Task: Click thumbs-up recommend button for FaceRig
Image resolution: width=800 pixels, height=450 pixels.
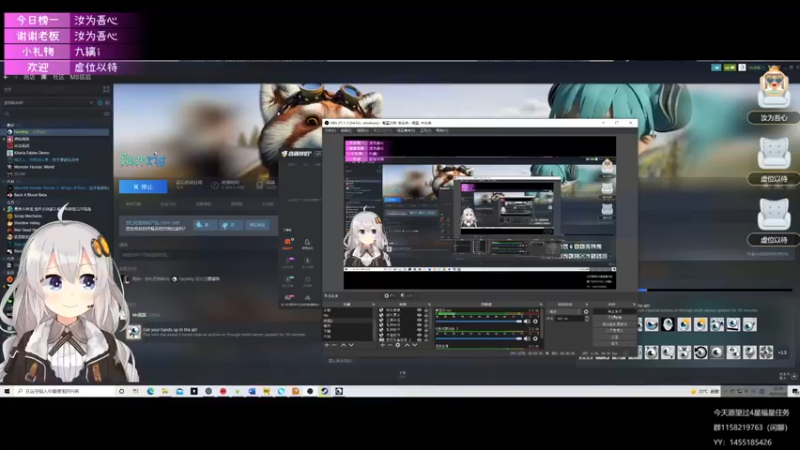Action: 204,225
